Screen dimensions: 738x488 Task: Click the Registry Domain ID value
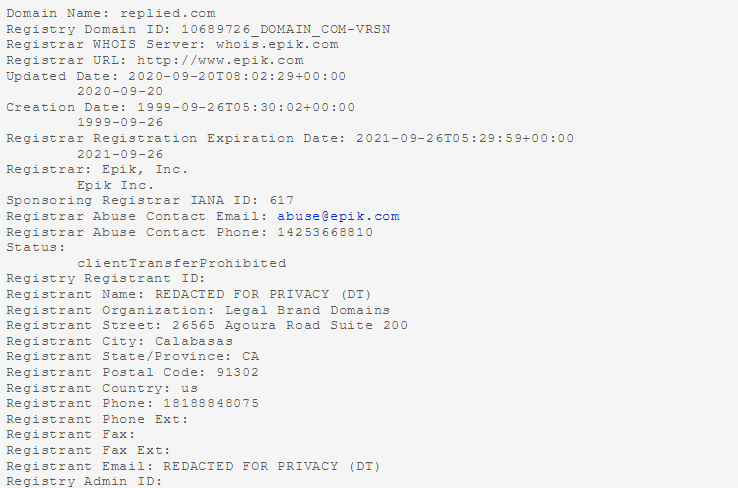coord(286,29)
